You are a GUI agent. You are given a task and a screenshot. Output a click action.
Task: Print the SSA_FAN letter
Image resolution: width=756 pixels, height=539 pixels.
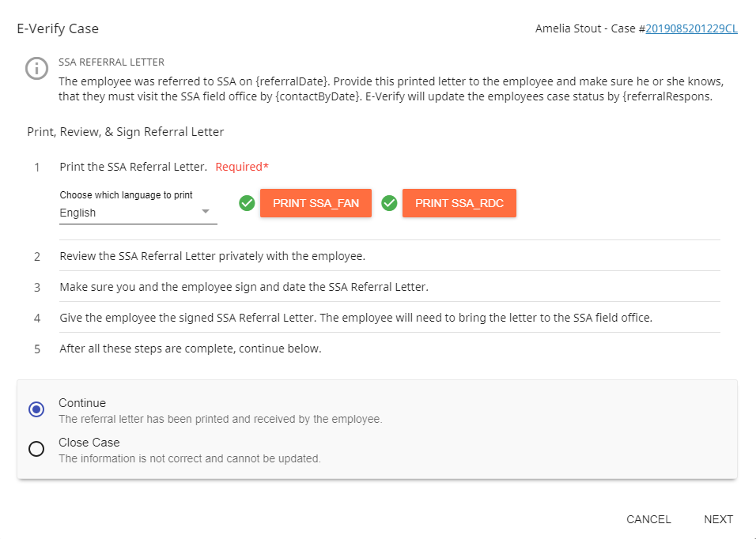[x=316, y=203]
